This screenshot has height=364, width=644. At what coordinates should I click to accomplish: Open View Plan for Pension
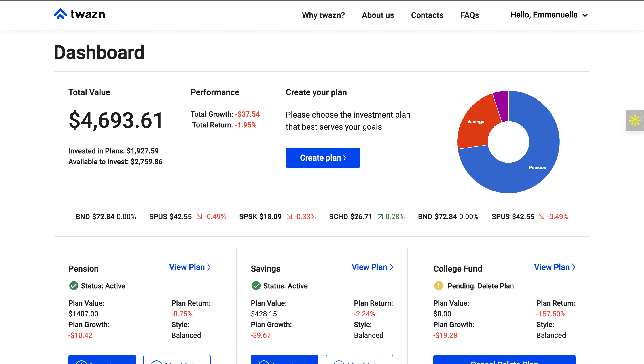190,267
